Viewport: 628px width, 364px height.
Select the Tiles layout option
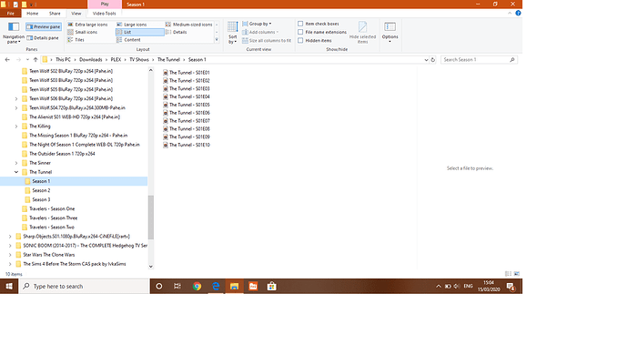coord(76,40)
